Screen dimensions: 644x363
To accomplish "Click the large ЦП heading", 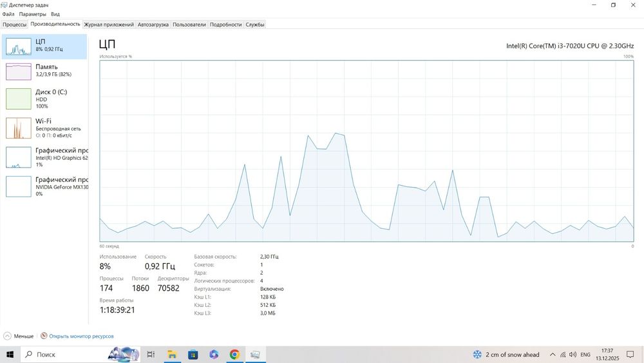I will pyautogui.click(x=107, y=44).
